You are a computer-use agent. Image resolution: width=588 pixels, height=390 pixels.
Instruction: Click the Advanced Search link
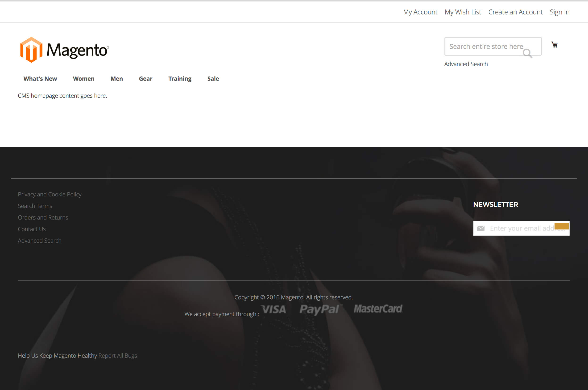tap(466, 64)
